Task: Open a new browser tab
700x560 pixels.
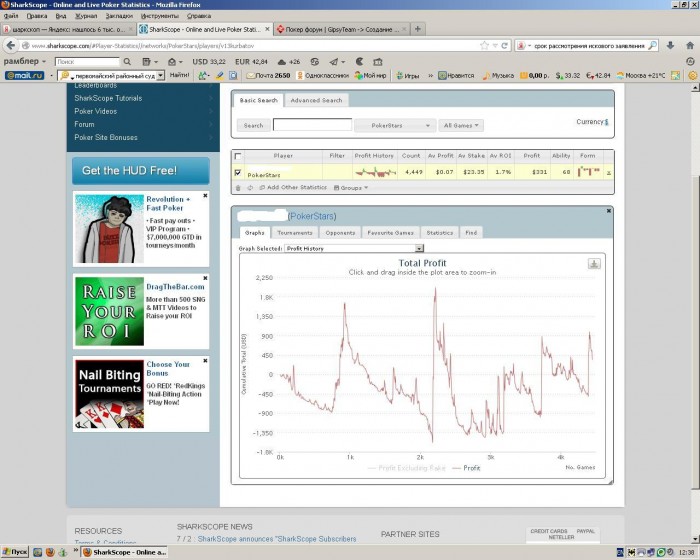Action: click(418, 29)
